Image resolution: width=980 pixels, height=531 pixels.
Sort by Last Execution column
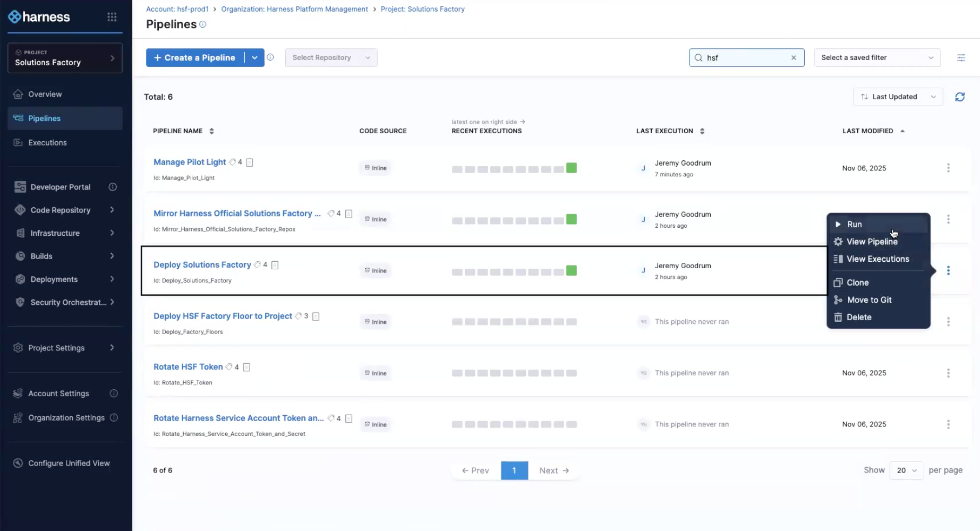(702, 131)
